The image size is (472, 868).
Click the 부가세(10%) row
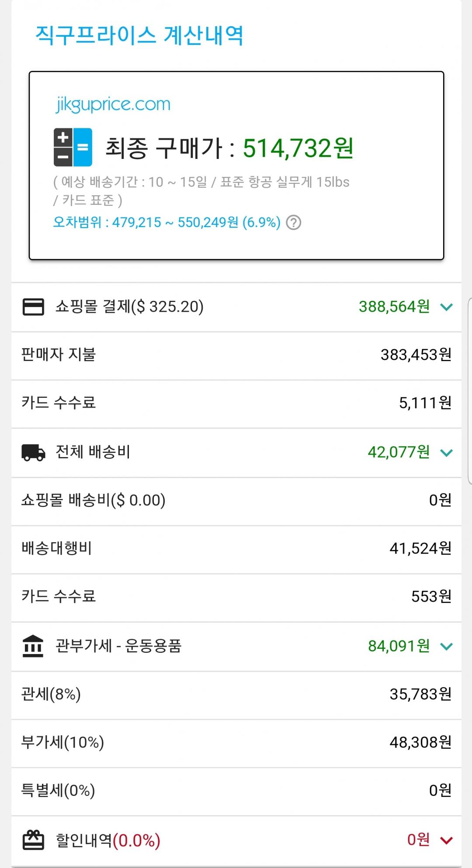[236, 743]
